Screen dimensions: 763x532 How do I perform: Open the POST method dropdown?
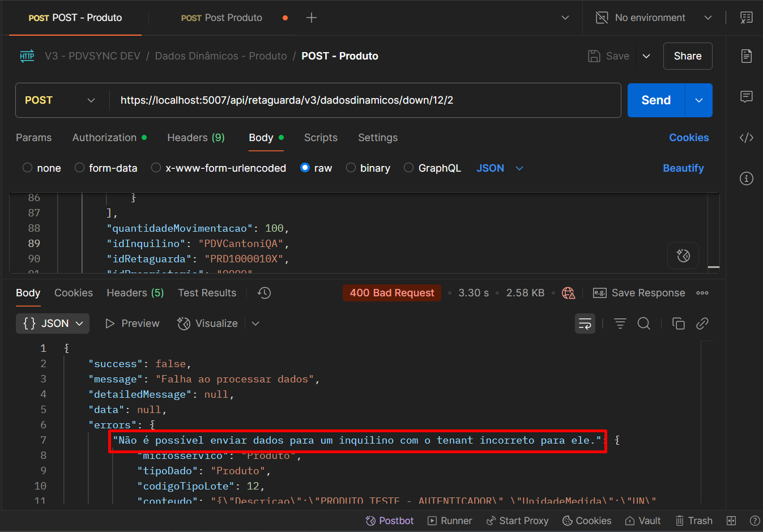[61, 100]
